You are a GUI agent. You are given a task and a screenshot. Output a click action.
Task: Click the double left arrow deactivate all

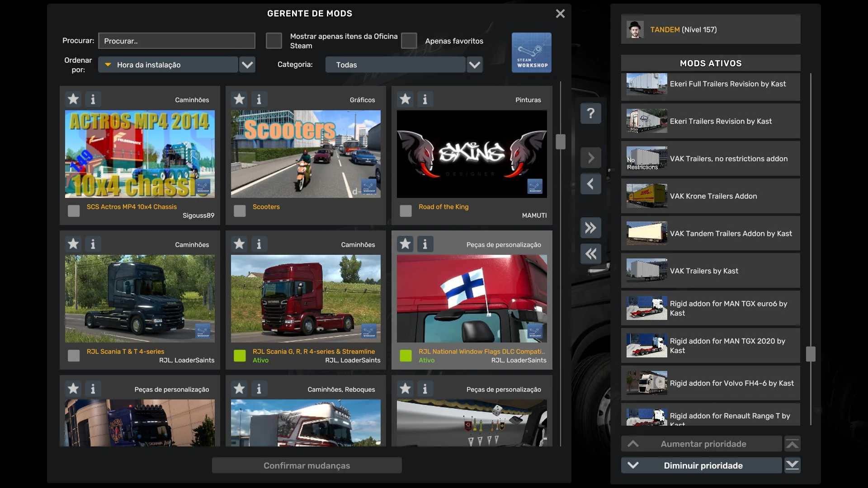click(590, 254)
